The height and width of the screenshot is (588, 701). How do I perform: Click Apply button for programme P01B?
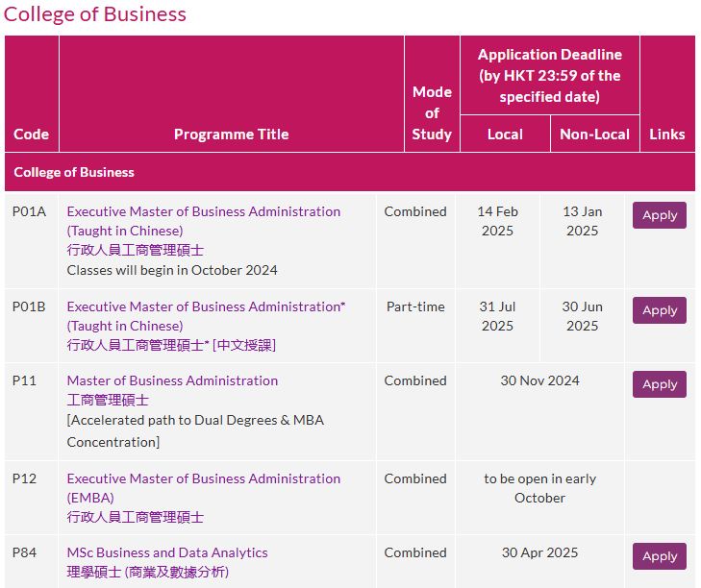click(659, 310)
